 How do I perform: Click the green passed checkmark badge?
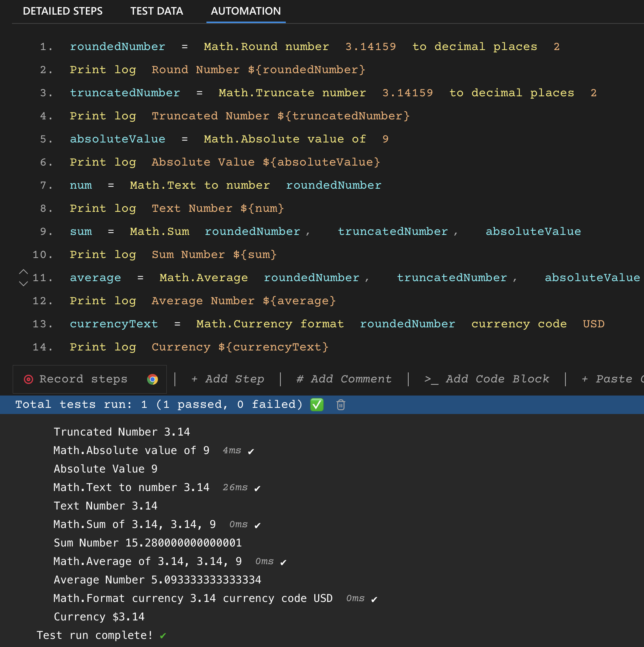pyautogui.click(x=317, y=405)
